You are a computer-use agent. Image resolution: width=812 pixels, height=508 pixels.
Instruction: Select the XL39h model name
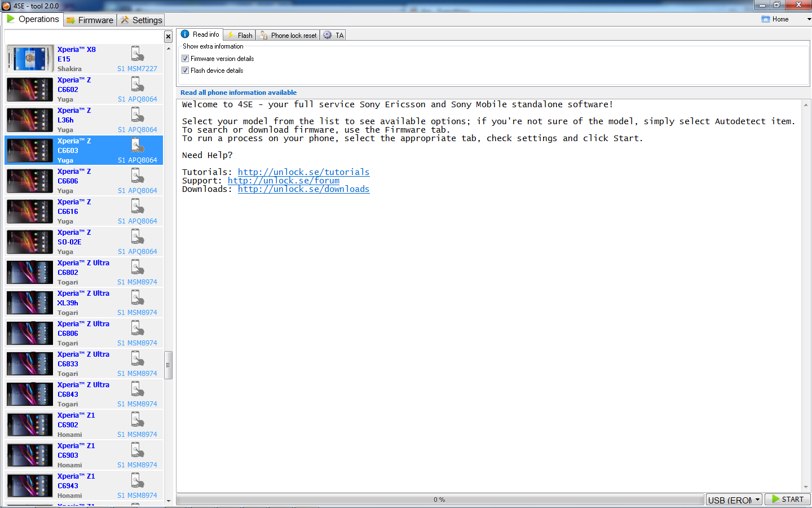click(68, 303)
